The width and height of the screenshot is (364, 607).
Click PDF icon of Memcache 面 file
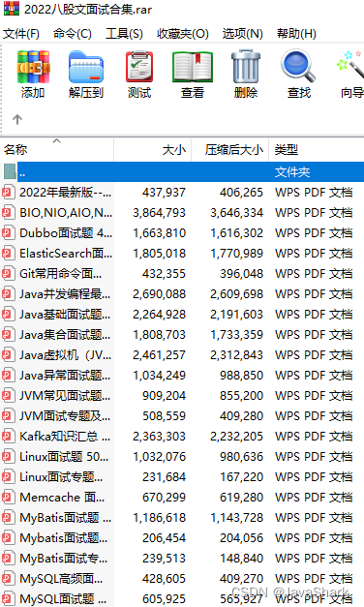click(x=9, y=497)
